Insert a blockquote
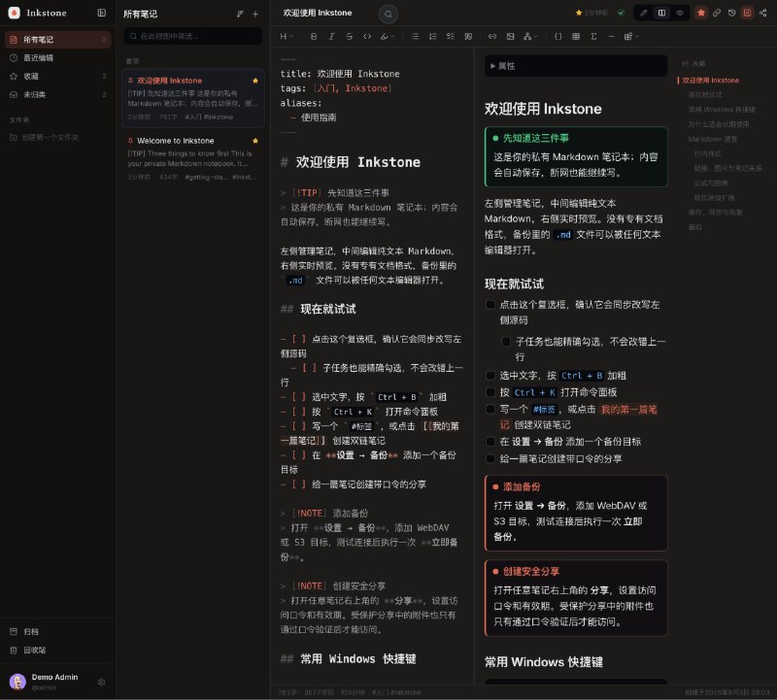Screen dimensions: 777x700 click(x=468, y=36)
